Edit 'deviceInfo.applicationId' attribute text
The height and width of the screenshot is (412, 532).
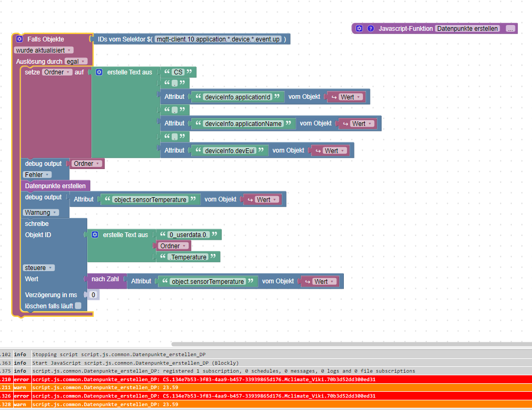pyautogui.click(x=238, y=97)
